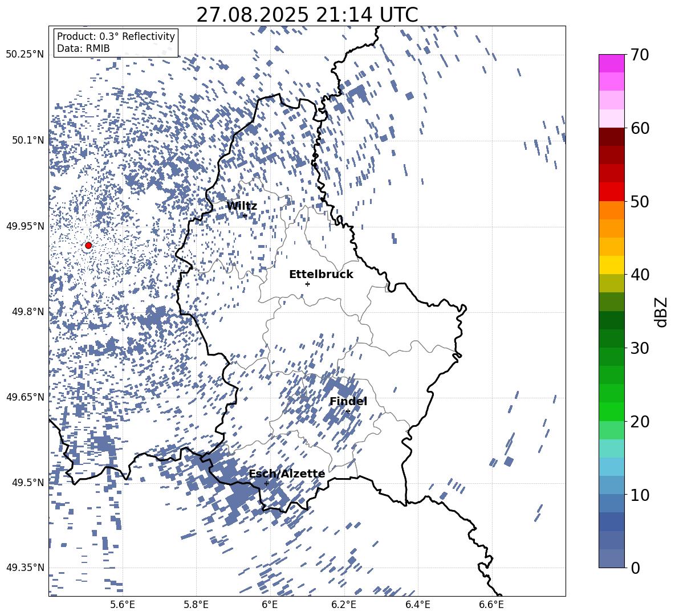The height and width of the screenshot is (616, 675).
Task: Click the dBZ colorbar axis label
Action: click(662, 312)
